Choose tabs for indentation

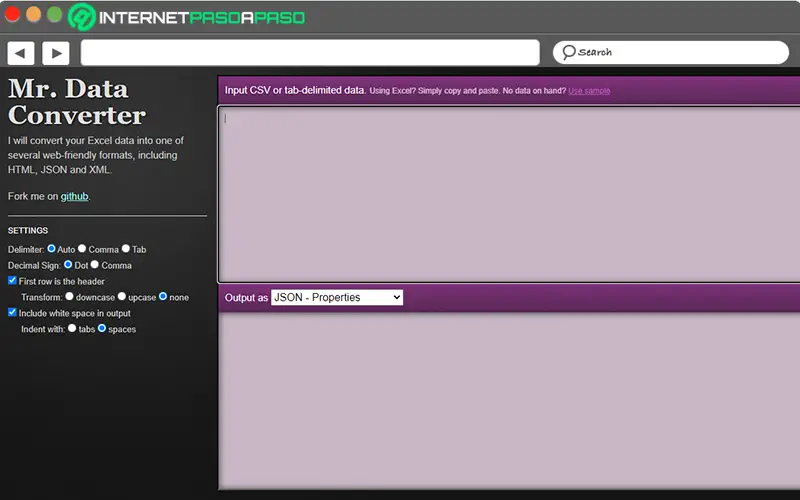click(72, 328)
